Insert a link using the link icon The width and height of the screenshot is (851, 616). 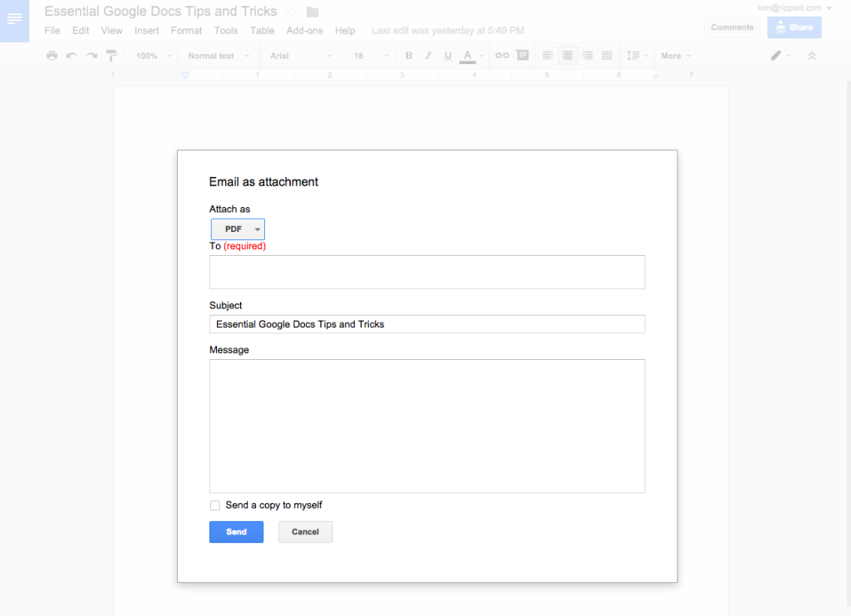pyautogui.click(x=502, y=55)
